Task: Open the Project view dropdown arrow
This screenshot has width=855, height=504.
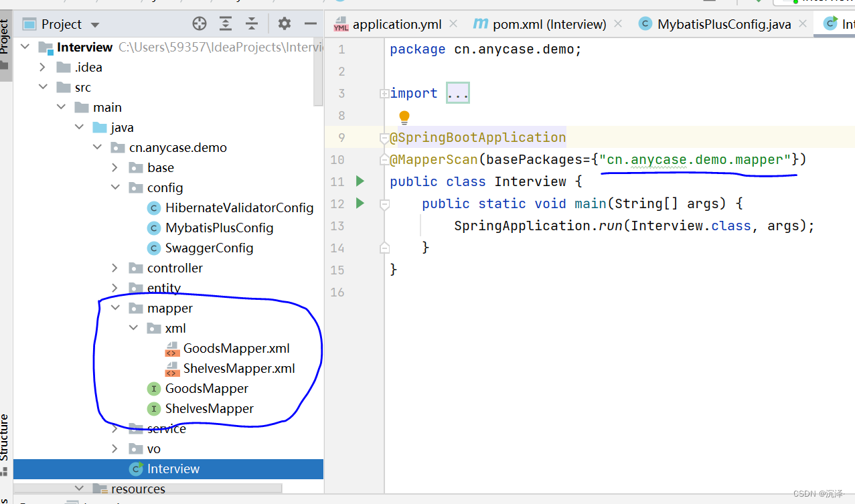Action: pyautogui.click(x=95, y=25)
